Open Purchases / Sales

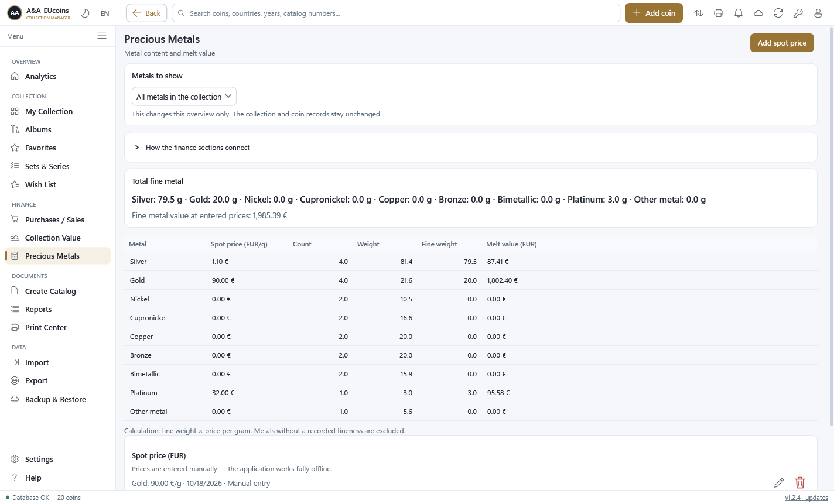(x=57, y=220)
